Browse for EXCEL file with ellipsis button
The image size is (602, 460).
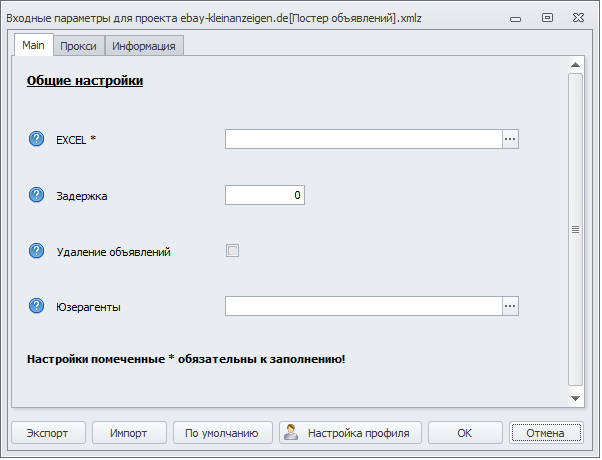tap(510, 139)
